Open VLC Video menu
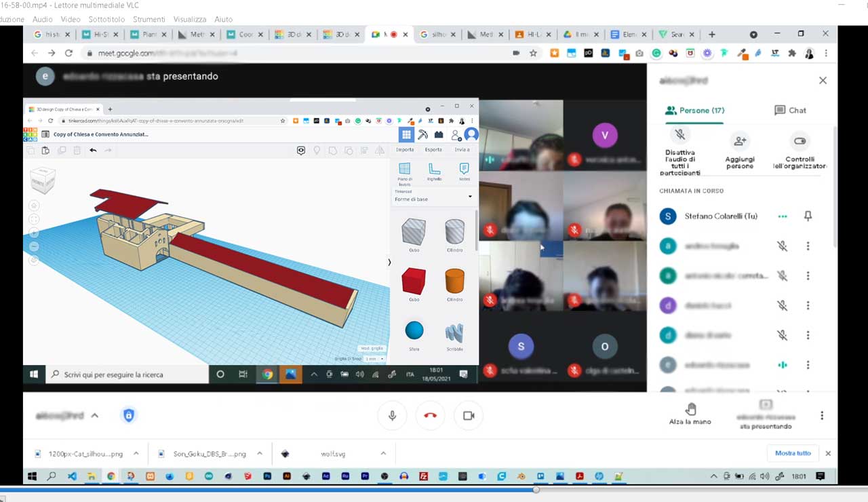The width and height of the screenshot is (868, 502). pos(71,19)
